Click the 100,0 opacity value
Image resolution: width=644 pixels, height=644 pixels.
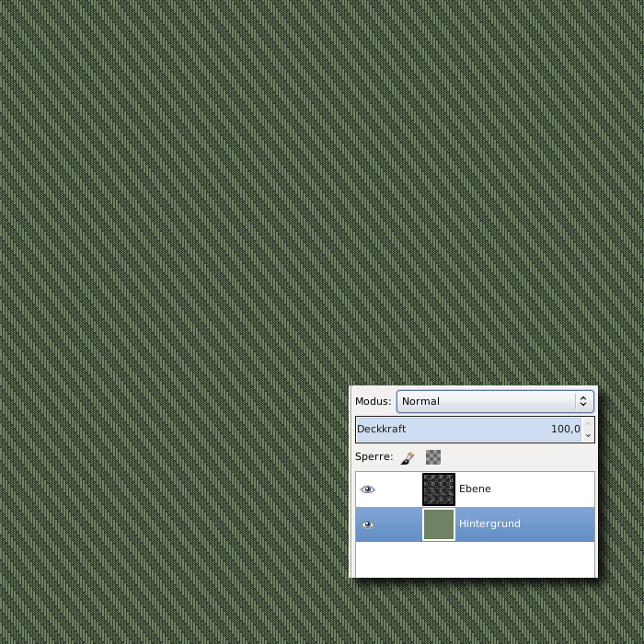point(565,430)
